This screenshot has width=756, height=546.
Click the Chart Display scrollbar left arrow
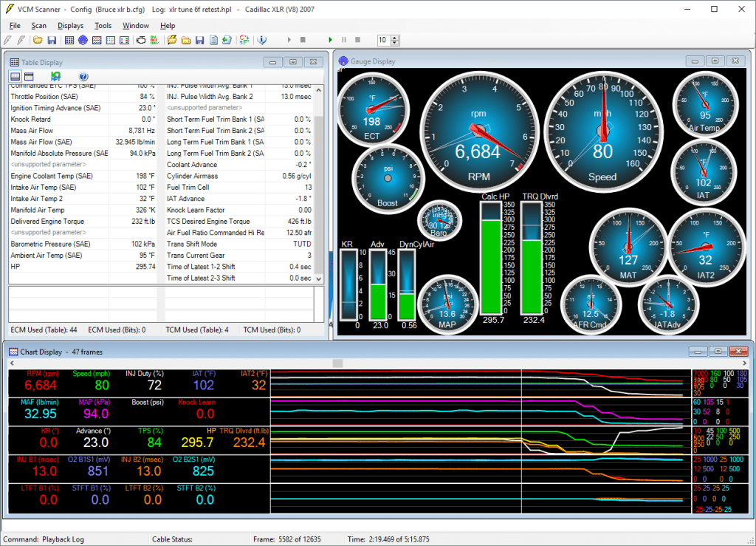[x=11, y=364]
